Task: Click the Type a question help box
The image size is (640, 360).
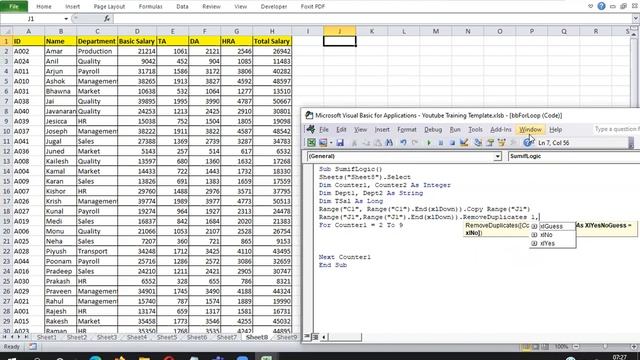Action: coord(616,129)
